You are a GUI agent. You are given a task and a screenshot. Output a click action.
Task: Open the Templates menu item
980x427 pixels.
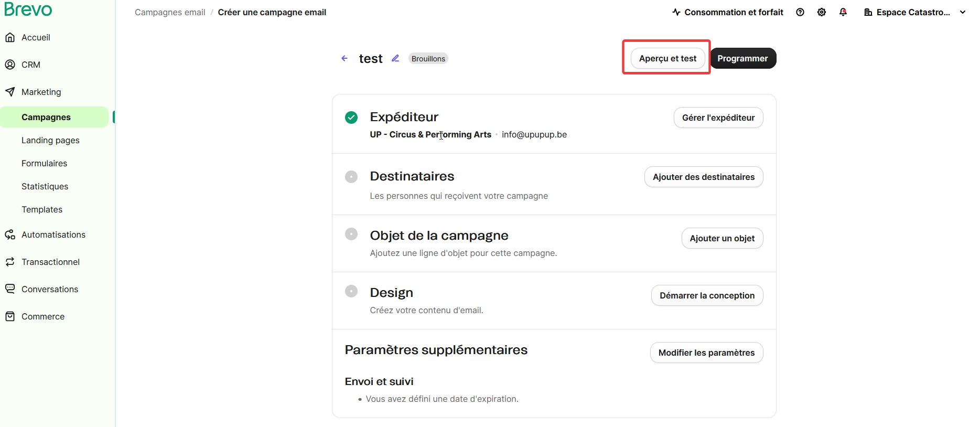click(42, 209)
